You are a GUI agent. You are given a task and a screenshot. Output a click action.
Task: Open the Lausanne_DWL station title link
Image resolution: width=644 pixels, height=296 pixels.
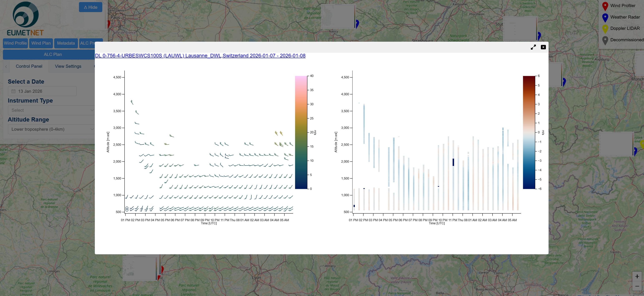pos(200,55)
